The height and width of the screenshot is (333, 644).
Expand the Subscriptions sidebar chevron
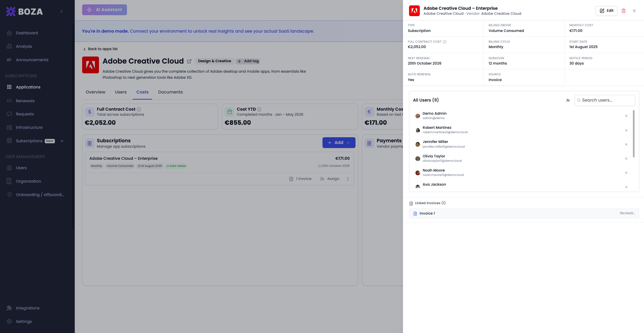(62, 141)
